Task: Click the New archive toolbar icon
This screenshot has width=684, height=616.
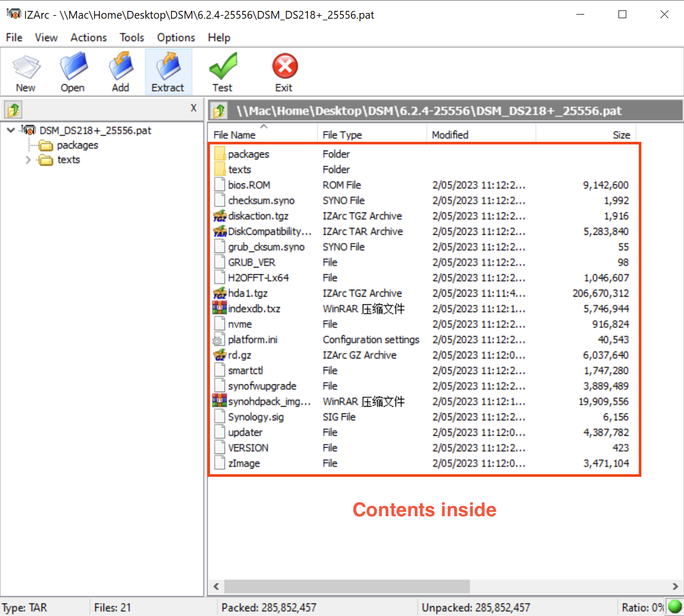Action: [26, 66]
